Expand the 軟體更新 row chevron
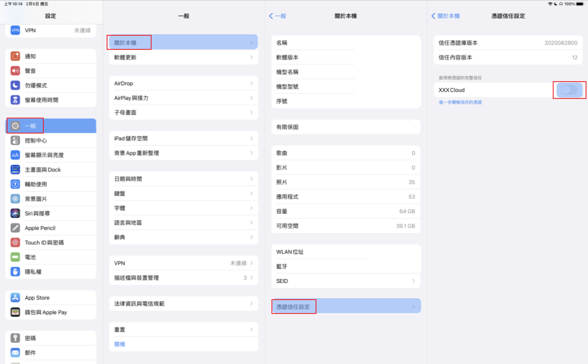 click(251, 57)
